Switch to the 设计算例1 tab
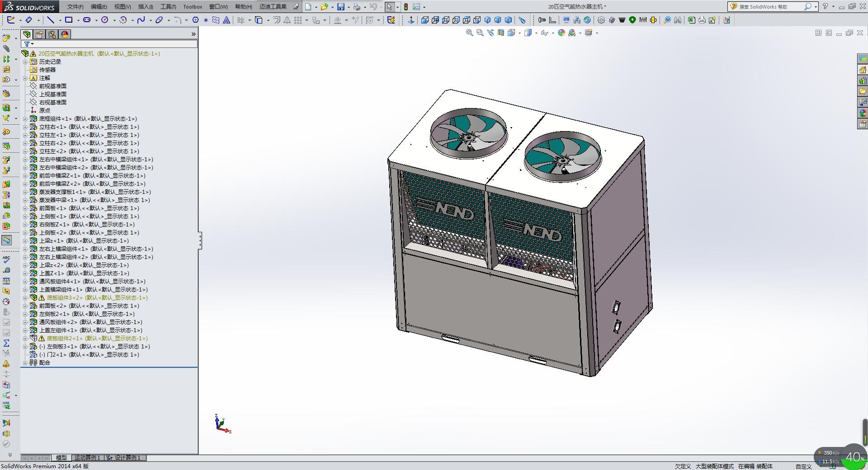This screenshot has height=470, width=868. [126, 458]
